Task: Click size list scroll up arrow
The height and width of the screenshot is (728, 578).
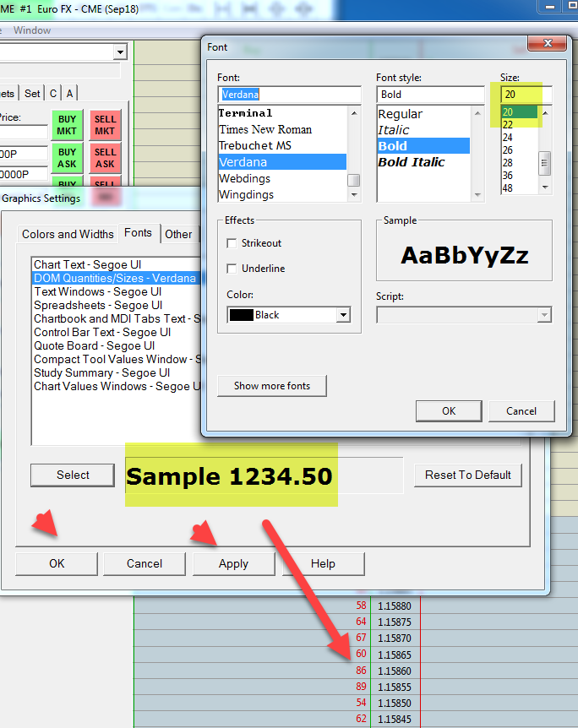Action: click(x=546, y=113)
